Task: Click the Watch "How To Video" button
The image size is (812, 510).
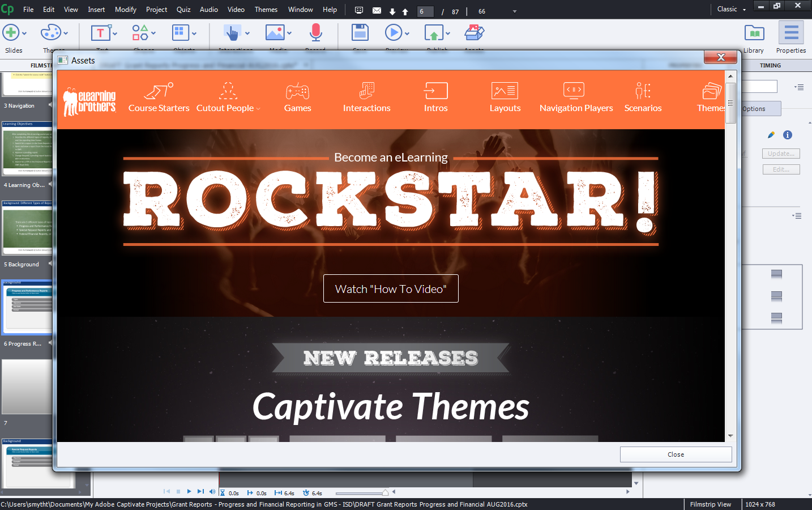Action: click(x=391, y=288)
